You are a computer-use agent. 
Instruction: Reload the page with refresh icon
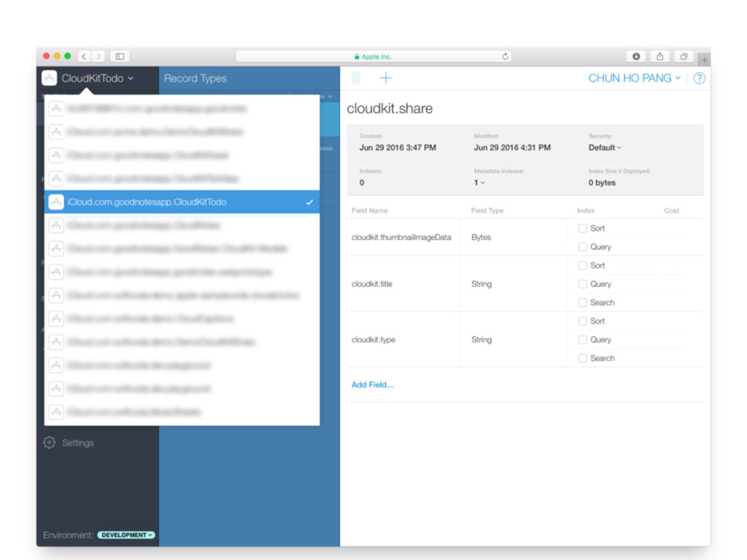click(505, 56)
